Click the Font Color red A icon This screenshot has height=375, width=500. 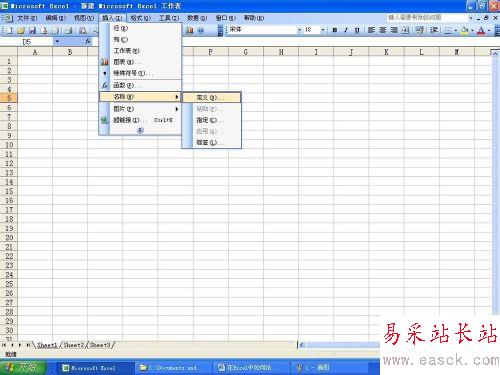pos(481,31)
